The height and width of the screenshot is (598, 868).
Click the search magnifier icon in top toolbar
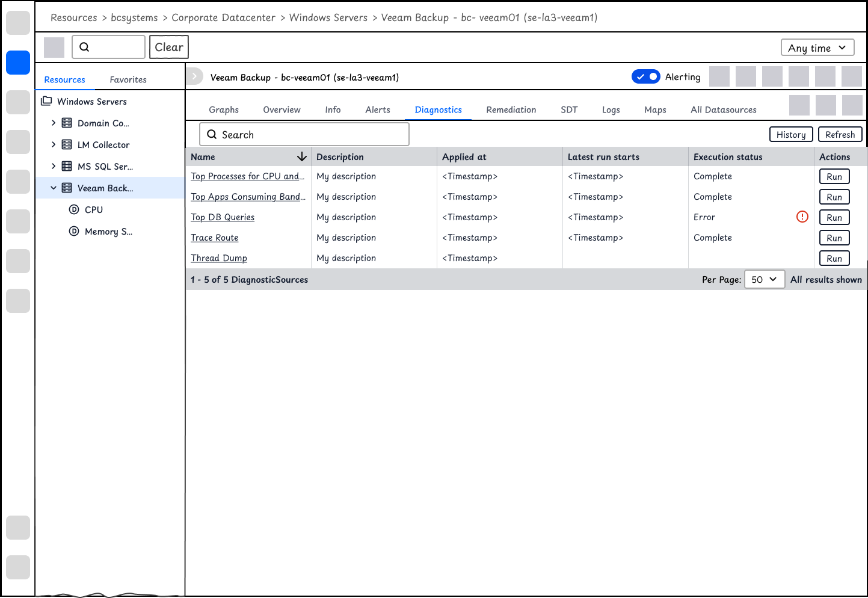[x=84, y=47]
